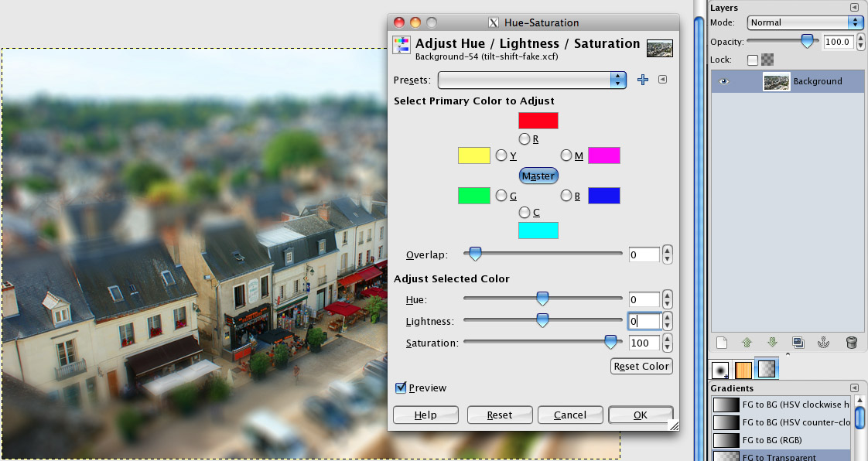The height and width of the screenshot is (461, 868).
Task: Click the green color swatch
Action: [x=474, y=196]
